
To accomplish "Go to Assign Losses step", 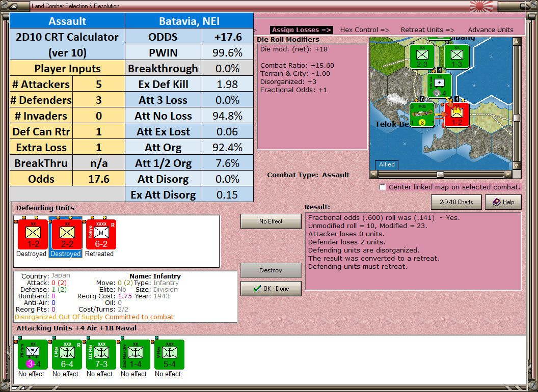I will coord(301,30).
